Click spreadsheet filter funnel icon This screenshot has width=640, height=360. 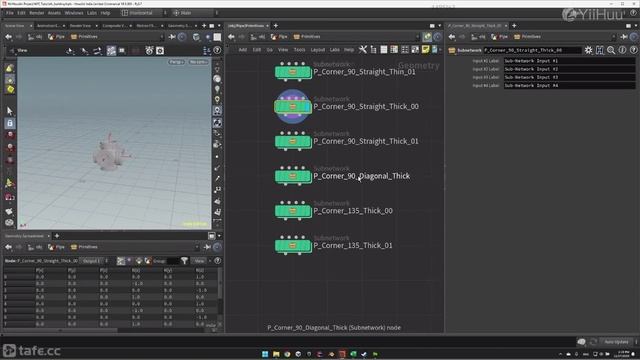184,260
